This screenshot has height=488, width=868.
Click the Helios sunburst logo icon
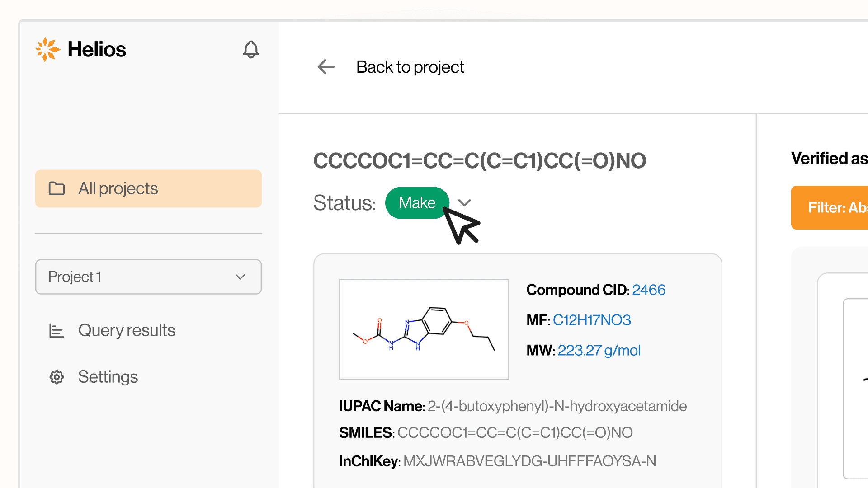click(47, 49)
